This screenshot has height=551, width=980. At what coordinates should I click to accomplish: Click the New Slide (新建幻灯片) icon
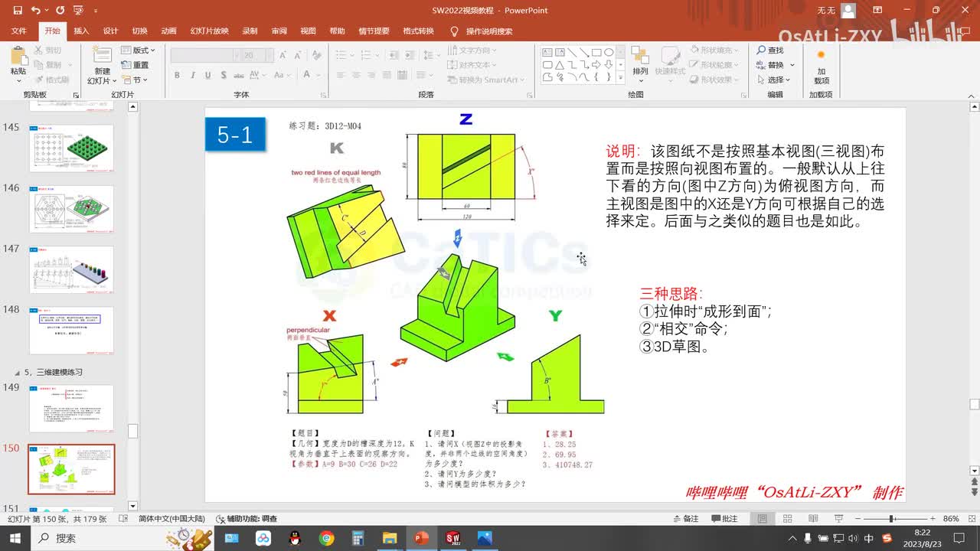click(x=102, y=54)
